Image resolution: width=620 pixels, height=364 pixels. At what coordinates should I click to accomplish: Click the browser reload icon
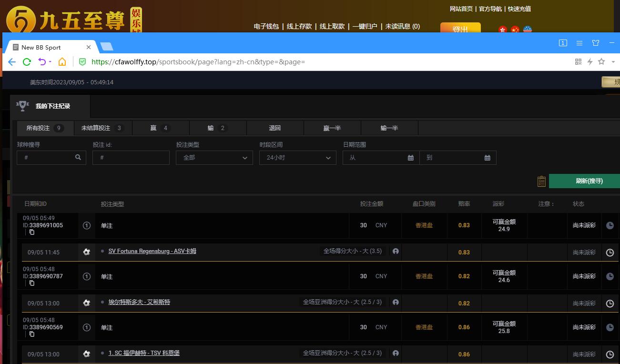coord(27,62)
